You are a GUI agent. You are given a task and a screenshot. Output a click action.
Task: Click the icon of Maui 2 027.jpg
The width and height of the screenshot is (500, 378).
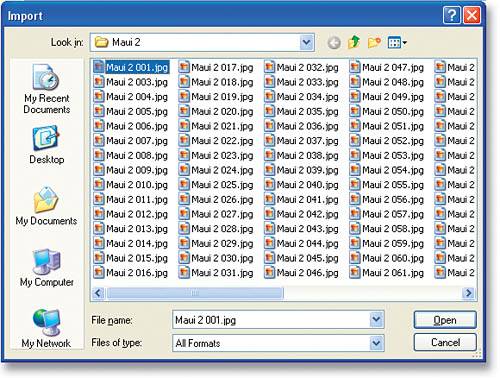[184, 214]
